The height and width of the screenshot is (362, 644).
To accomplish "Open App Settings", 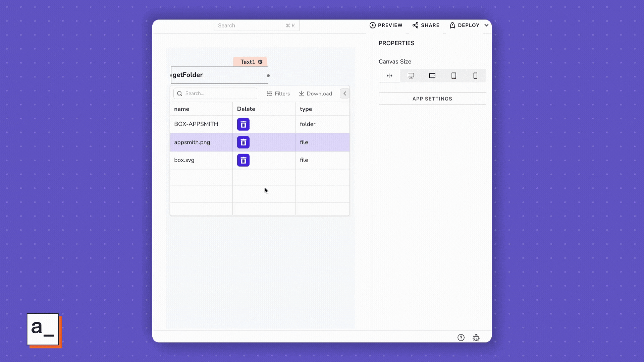I will click(x=432, y=99).
